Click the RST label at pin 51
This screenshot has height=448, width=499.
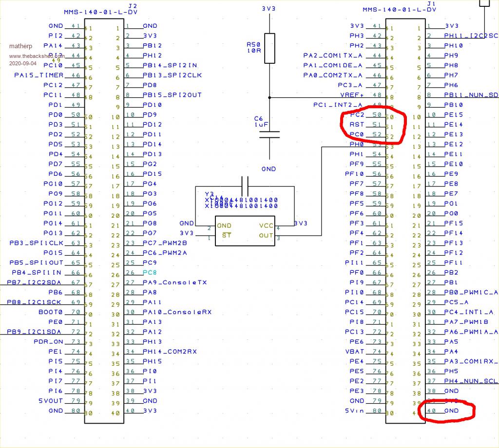pyautogui.click(x=357, y=125)
